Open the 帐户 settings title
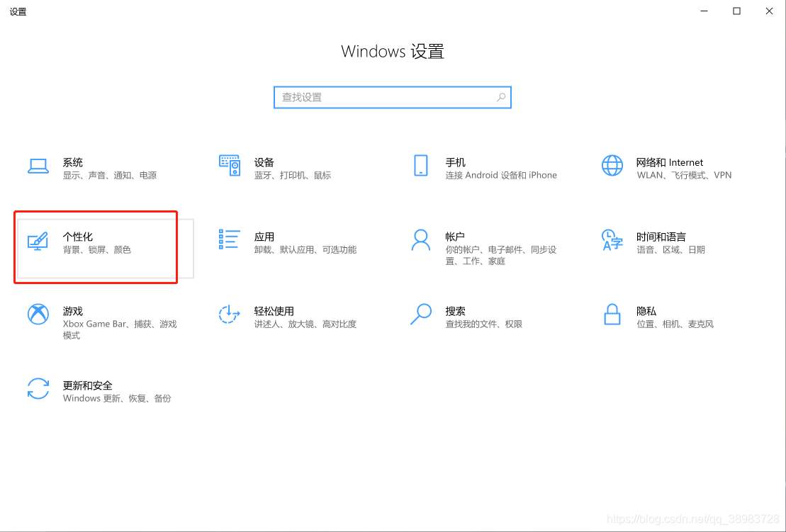 tap(455, 237)
